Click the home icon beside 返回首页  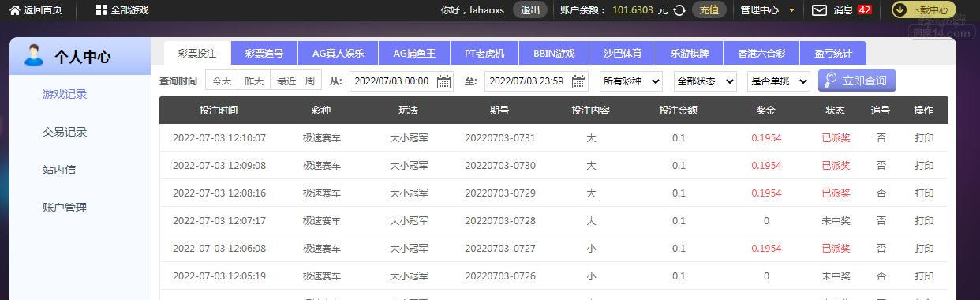tap(15, 10)
